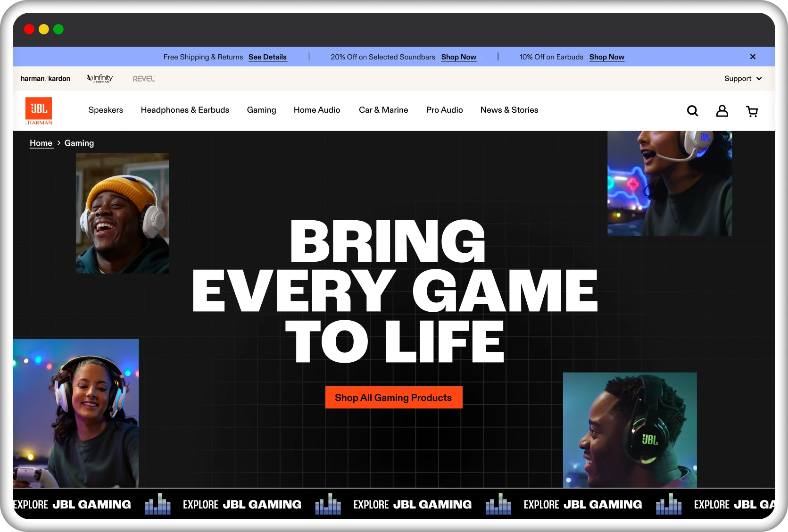Click See Details for free shipping

point(268,57)
